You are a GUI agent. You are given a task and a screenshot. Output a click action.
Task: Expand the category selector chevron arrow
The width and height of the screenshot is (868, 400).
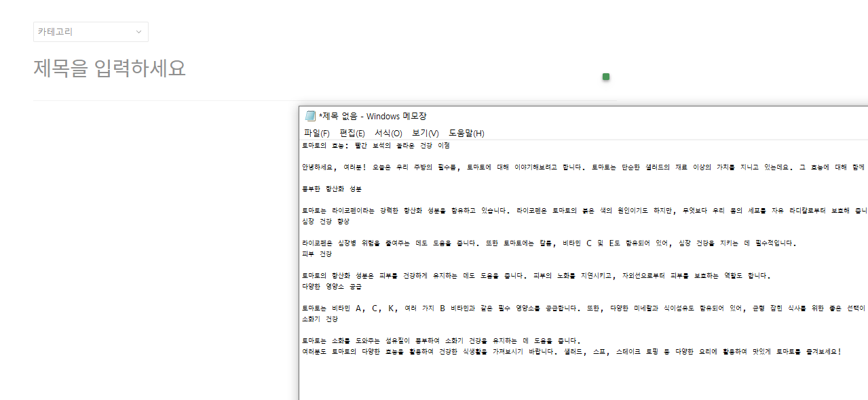click(x=138, y=32)
